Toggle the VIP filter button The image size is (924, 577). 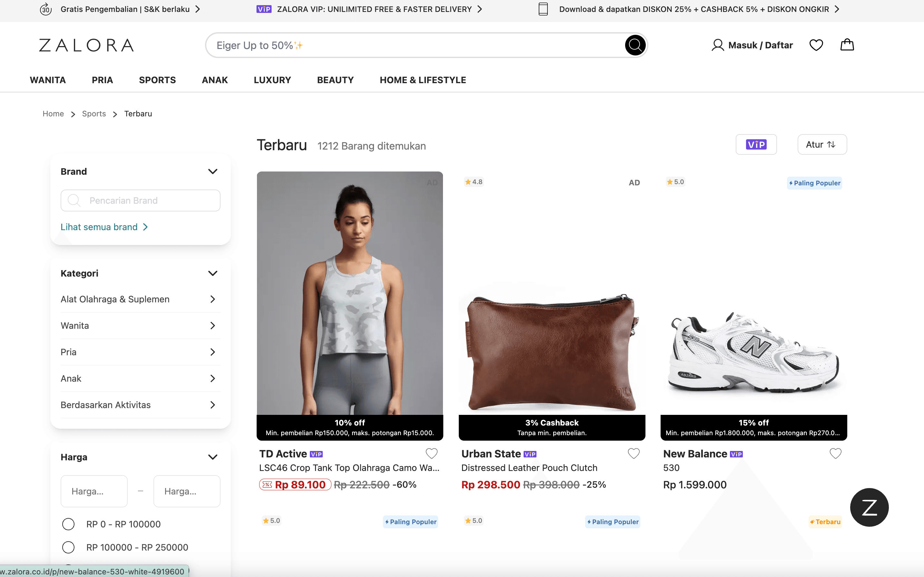pyautogui.click(x=756, y=145)
